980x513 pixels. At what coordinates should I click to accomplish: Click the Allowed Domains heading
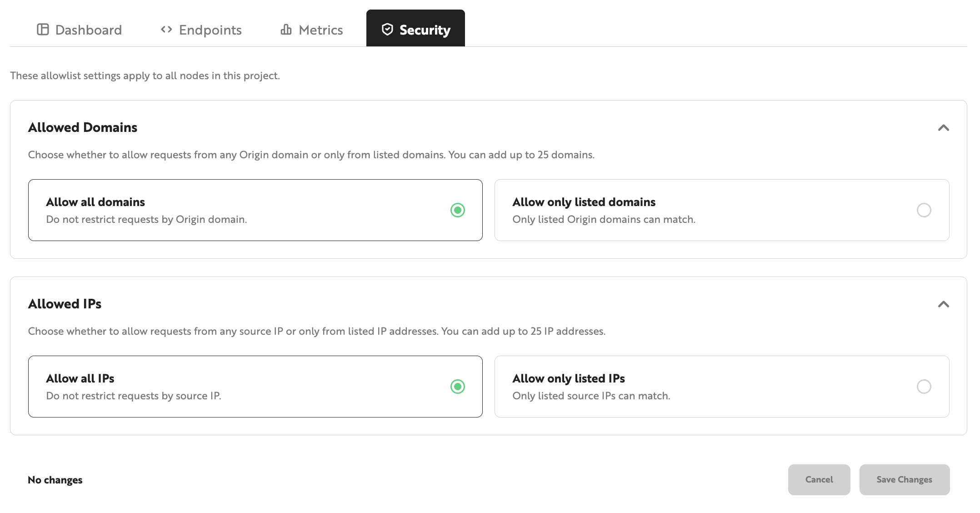click(x=83, y=127)
